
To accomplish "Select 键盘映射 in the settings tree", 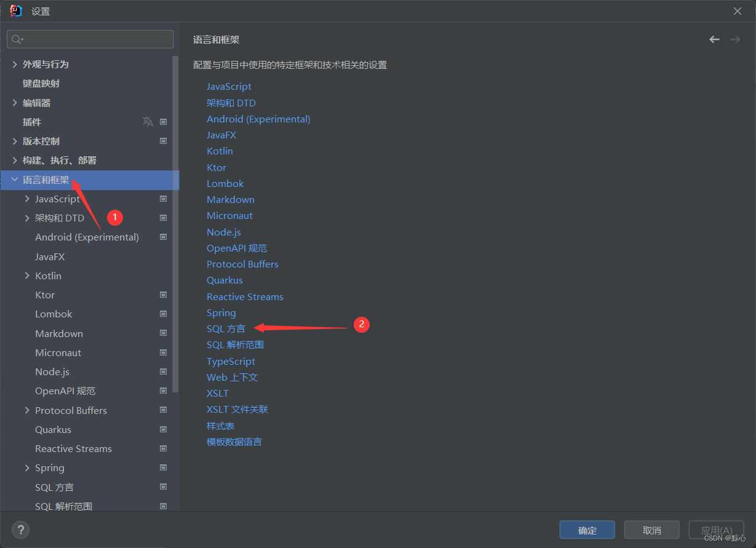I will [x=41, y=83].
